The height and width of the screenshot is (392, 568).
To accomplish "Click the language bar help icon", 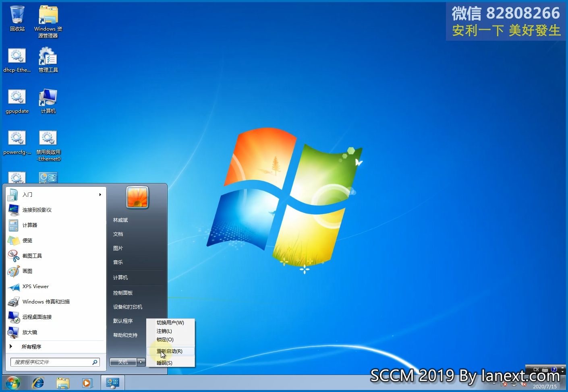I will pyautogui.click(x=554, y=369).
